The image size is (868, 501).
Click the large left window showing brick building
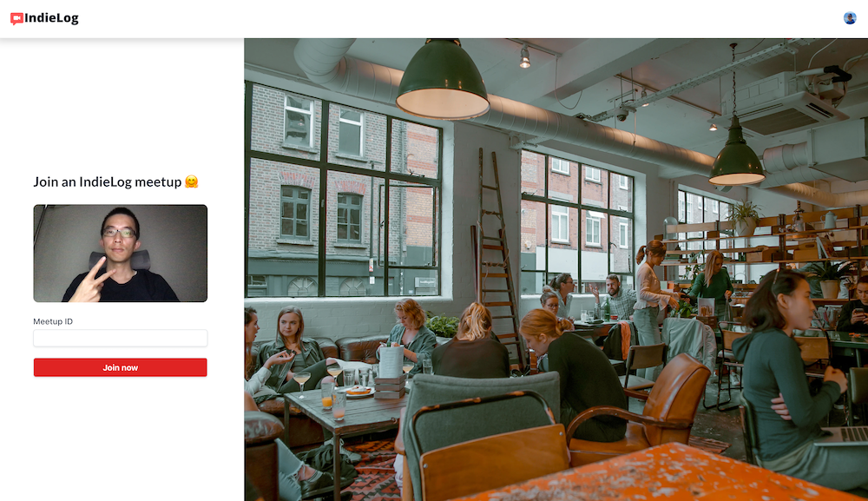click(343, 189)
